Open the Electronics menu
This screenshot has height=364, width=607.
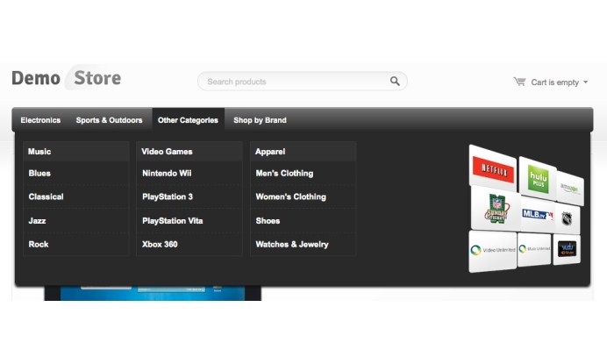[x=40, y=120]
